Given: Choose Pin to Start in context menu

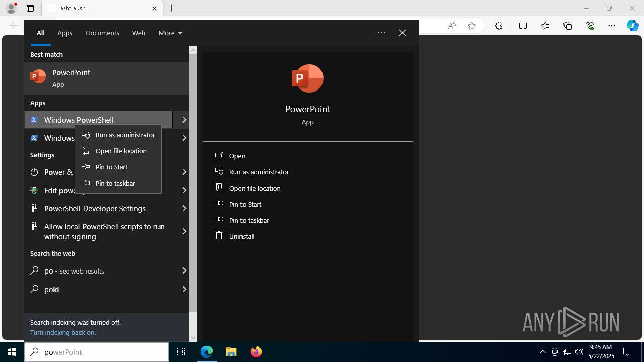Looking at the screenshot, I should click(118, 167).
